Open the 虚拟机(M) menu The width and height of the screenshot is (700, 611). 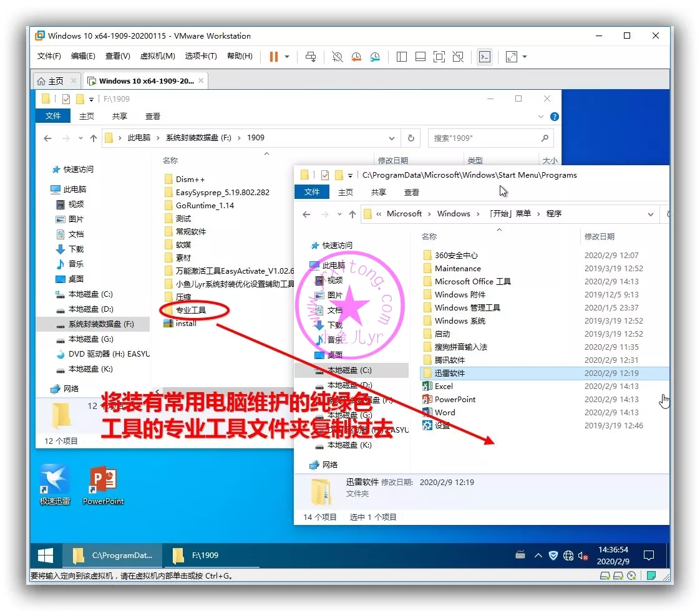click(157, 56)
